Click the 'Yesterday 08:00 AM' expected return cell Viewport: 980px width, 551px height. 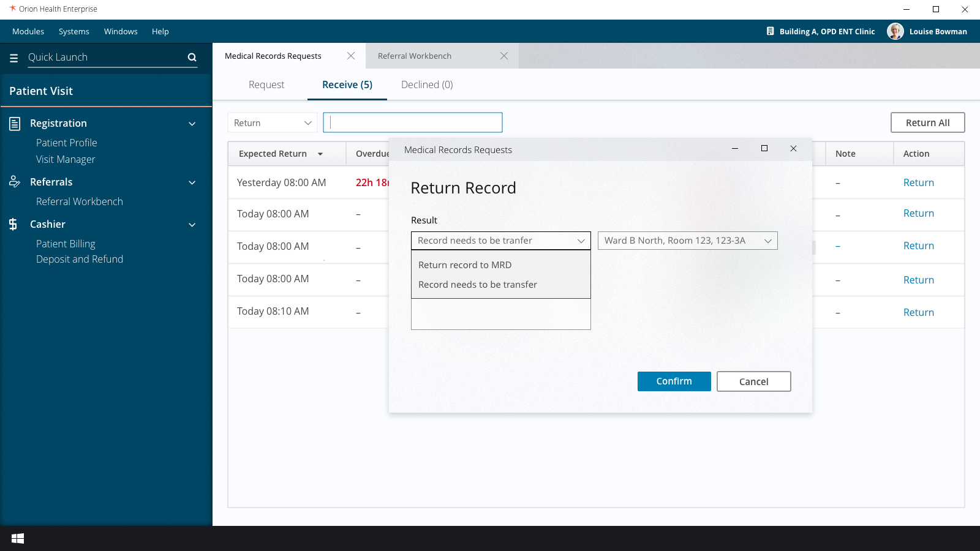282,182
